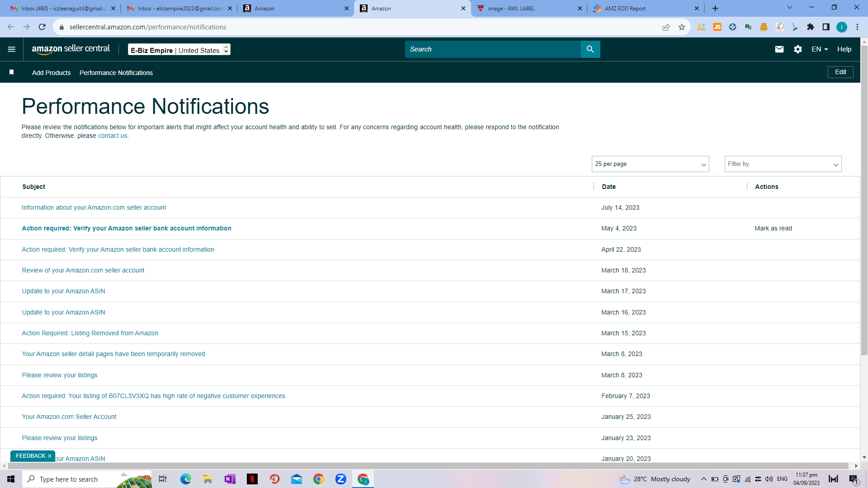
Task: Open the Help link
Action: 844,49
